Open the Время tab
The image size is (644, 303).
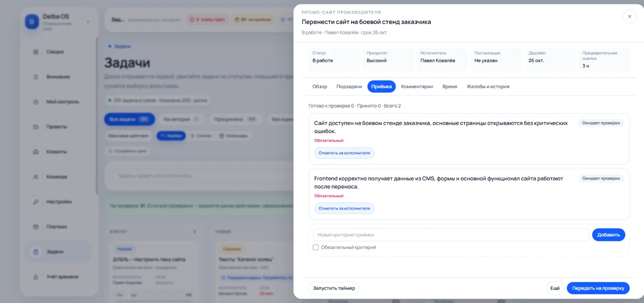click(x=450, y=86)
